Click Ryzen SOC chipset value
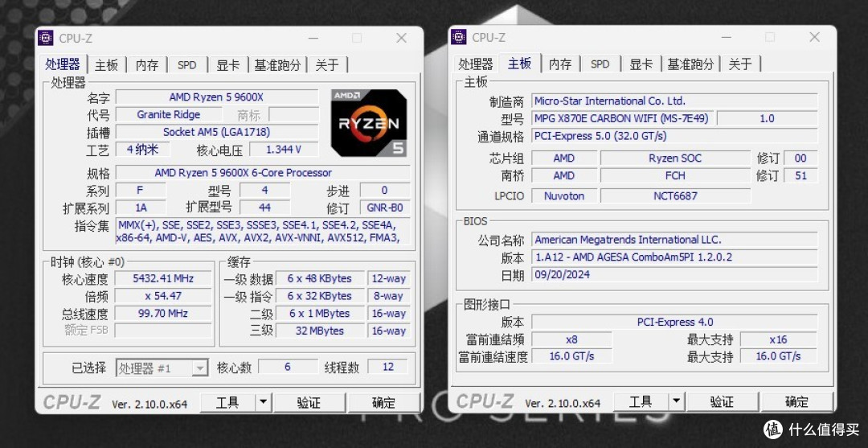Viewport: 868px width, 448px height. pyautogui.click(x=675, y=158)
